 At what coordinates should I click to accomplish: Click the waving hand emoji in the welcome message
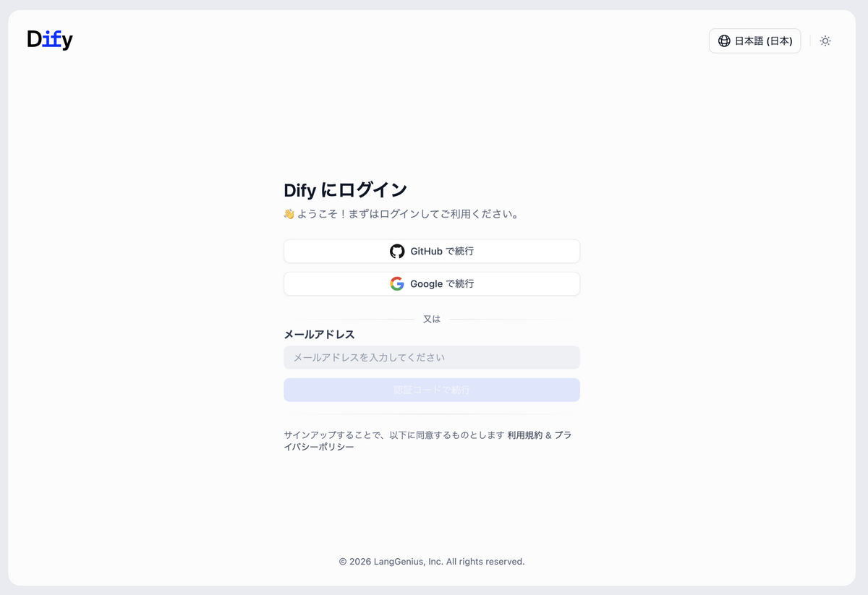pos(289,213)
